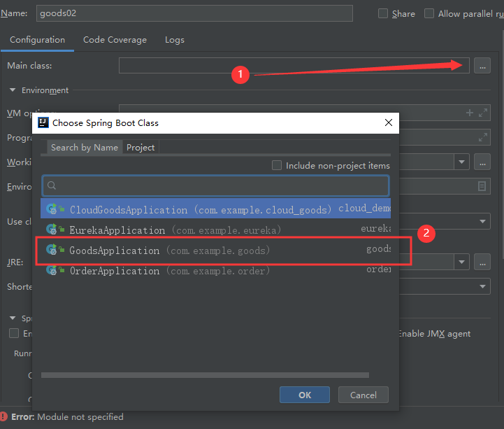Screen dimensions: 504x429
Task: Tick the partly hidden En… checkbox under Spring section
Action: click(14, 333)
